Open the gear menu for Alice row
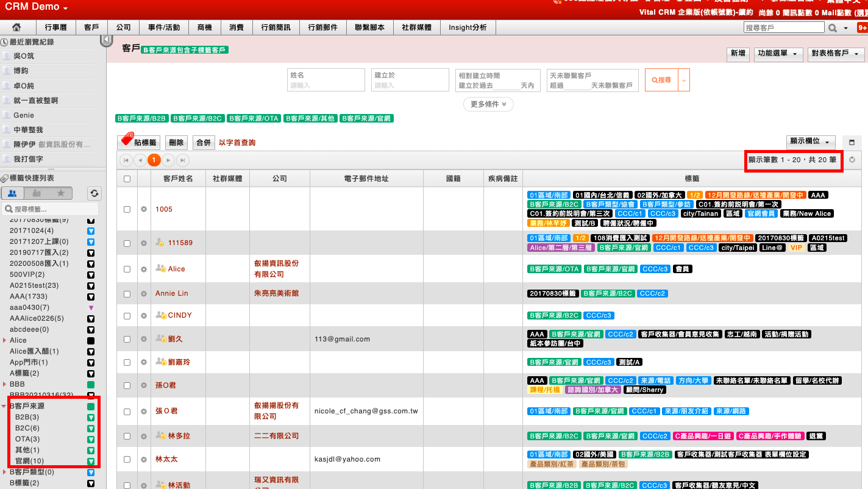Viewport: 868px width, 489px height. pyautogui.click(x=144, y=269)
